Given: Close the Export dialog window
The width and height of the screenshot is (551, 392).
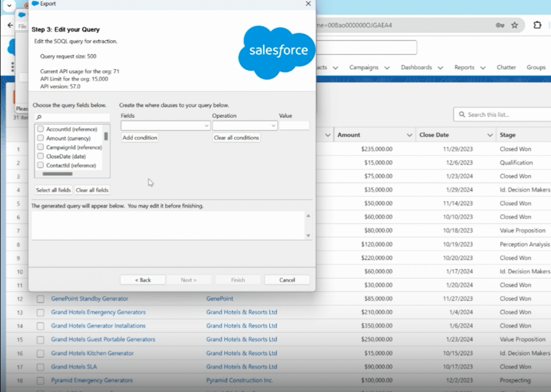Looking at the screenshot, I should point(308,3).
